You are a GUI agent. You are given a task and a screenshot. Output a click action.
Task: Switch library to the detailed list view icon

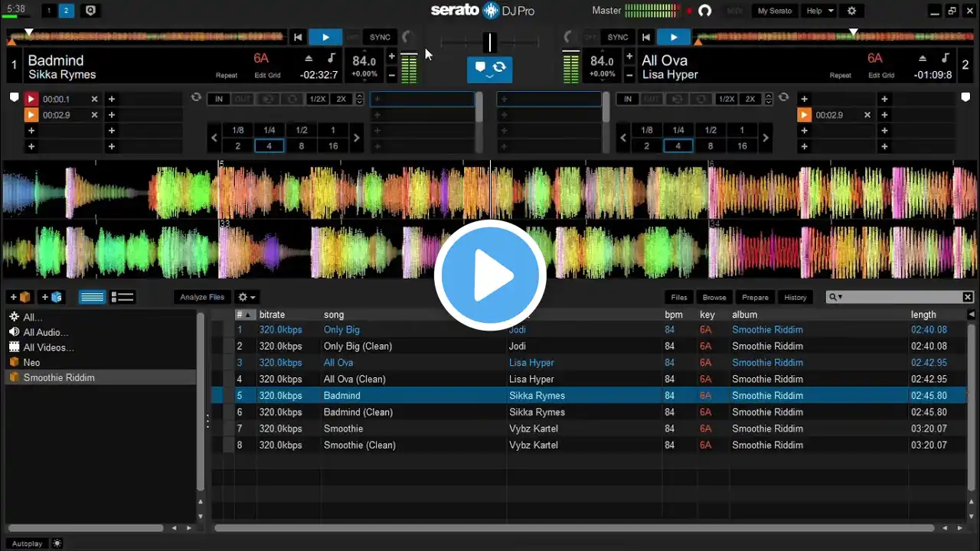(122, 297)
